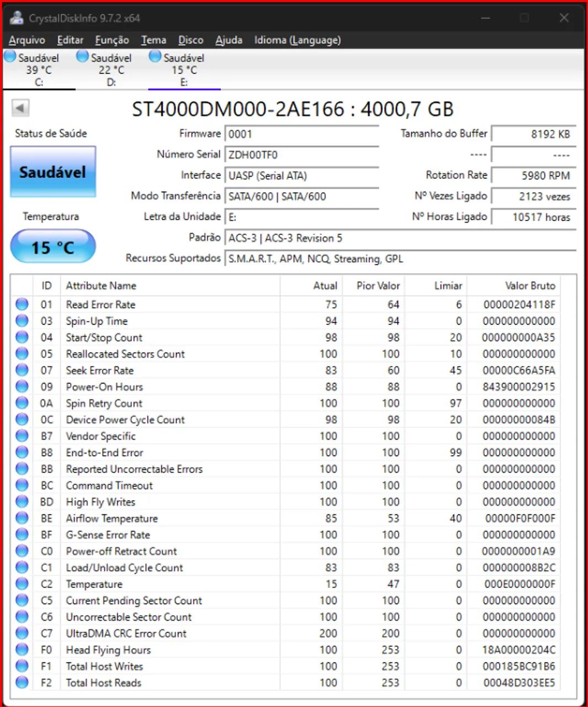Image resolution: width=588 pixels, height=707 pixels.
Task: Click the Saudável health status button
Action: click(53, 172)
